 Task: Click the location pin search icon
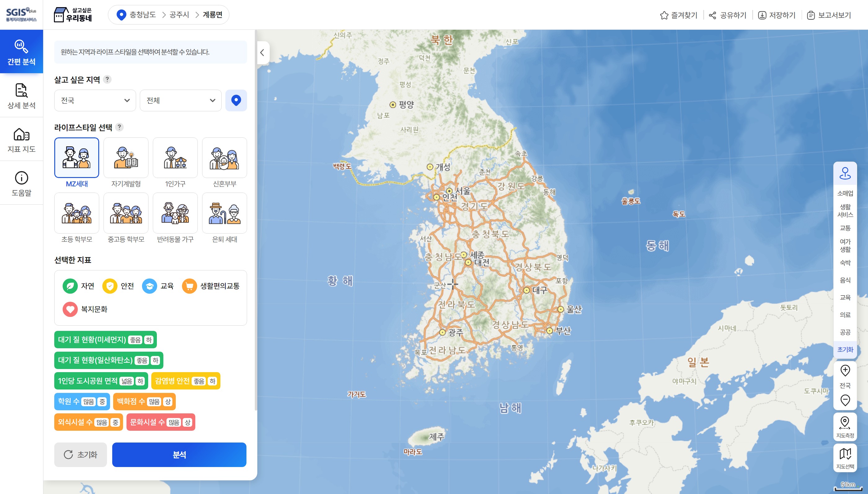click(236, 100)
